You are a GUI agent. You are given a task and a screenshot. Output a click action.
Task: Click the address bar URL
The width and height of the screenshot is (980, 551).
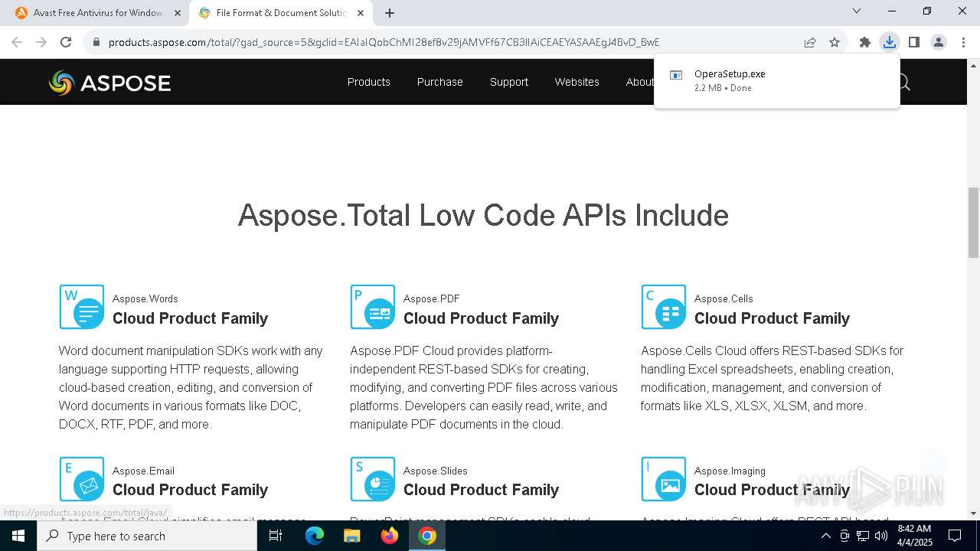click(384, 42)
